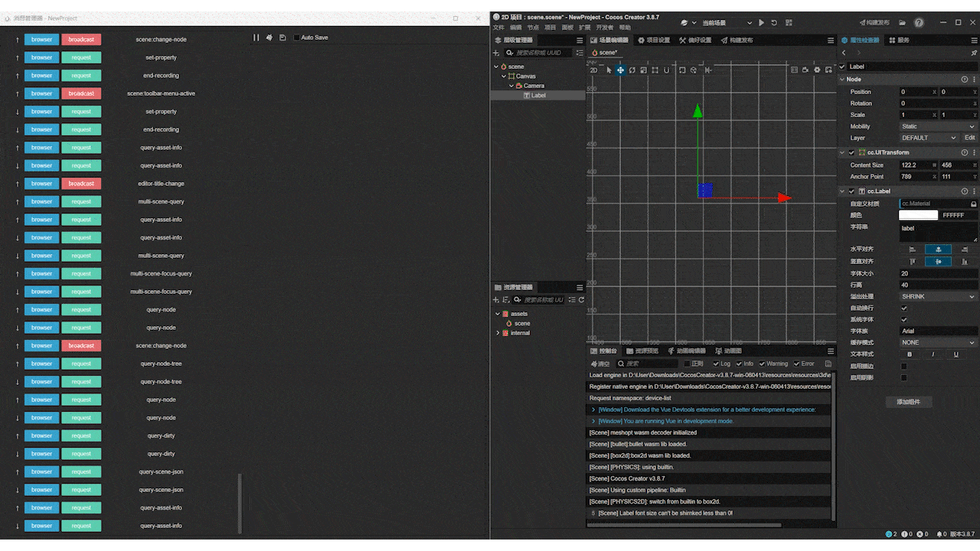Refresh the preview in Cocos Creator toolbar

(x=774, y=23)
